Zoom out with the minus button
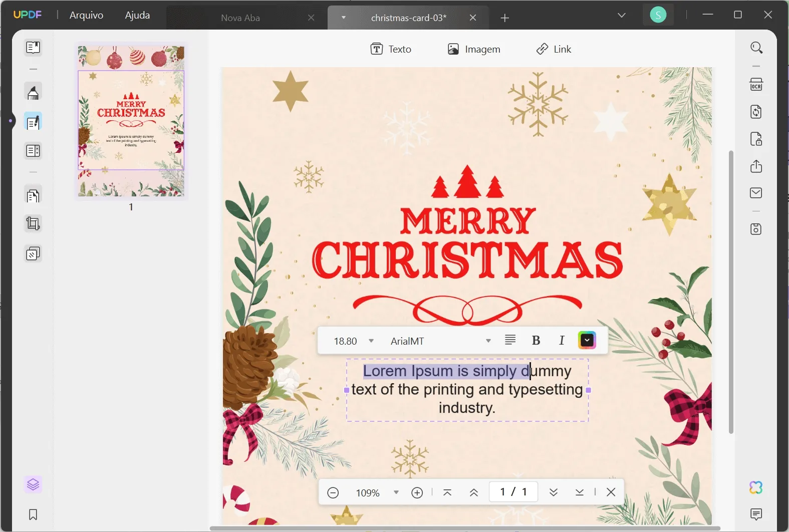 (x=333, y=493)
